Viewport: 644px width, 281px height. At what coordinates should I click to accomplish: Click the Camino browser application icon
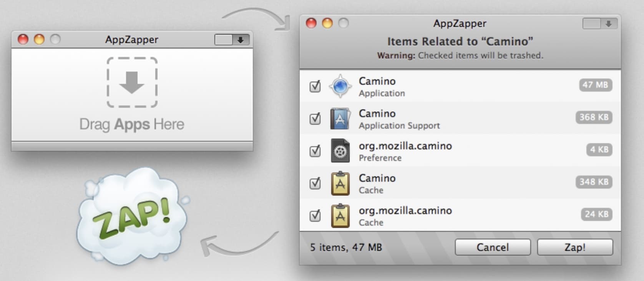340,86
